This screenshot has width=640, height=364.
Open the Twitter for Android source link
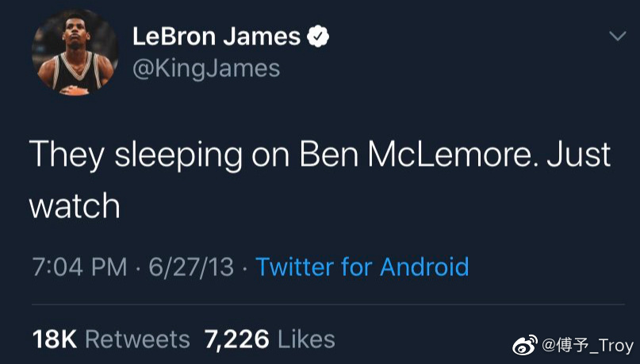tap(362, 266)
